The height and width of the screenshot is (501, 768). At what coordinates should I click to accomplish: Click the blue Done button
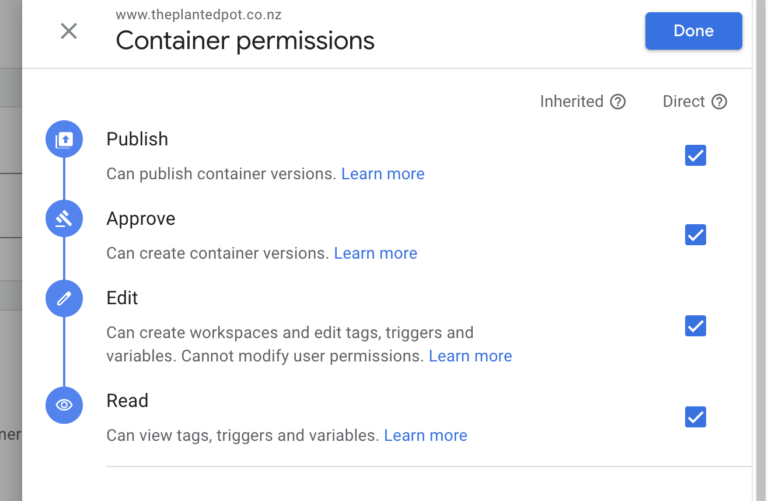coord(694,31)
